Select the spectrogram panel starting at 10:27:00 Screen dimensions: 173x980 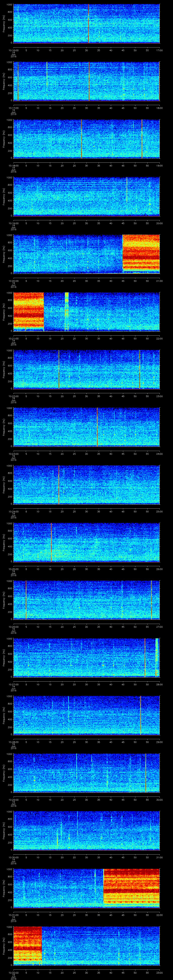pos(87,657)
